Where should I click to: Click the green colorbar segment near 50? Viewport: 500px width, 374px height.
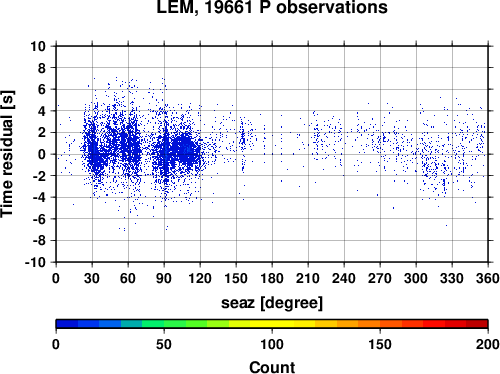click(x=164, y=324)
